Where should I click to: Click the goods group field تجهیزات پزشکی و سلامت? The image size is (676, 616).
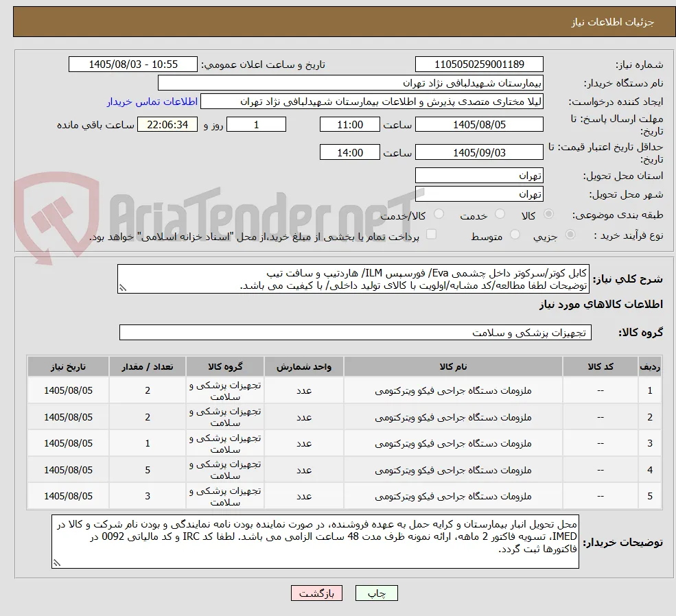click(x=356, y=333)
